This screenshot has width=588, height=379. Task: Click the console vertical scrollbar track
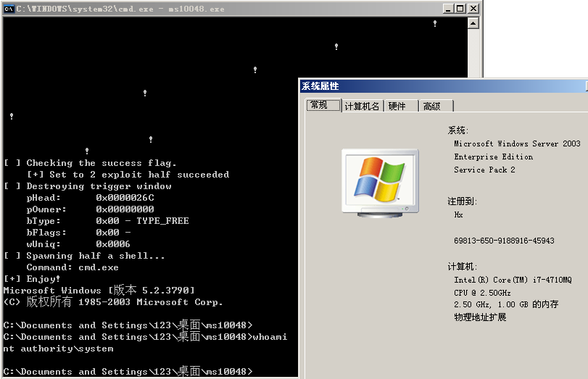(x=473, y=52)
